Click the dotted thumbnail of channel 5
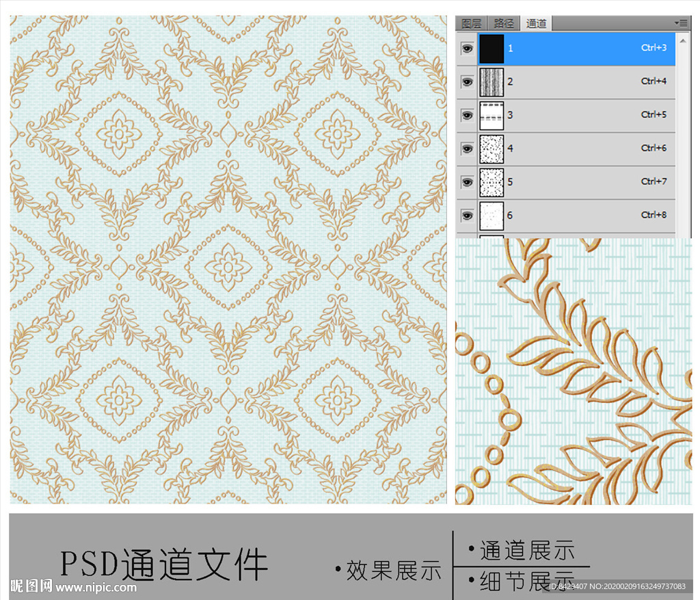The width and height of the screenshot is (700, 600). click(492, 183)
